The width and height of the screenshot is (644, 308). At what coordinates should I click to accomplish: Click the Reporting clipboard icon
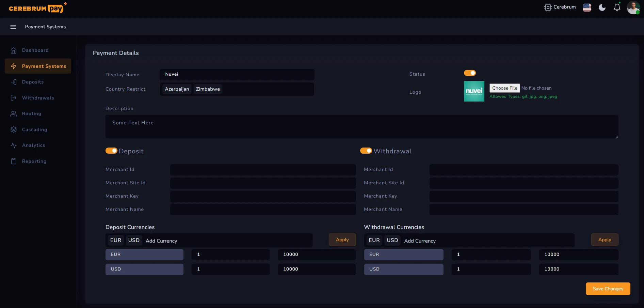coord(14,161)
